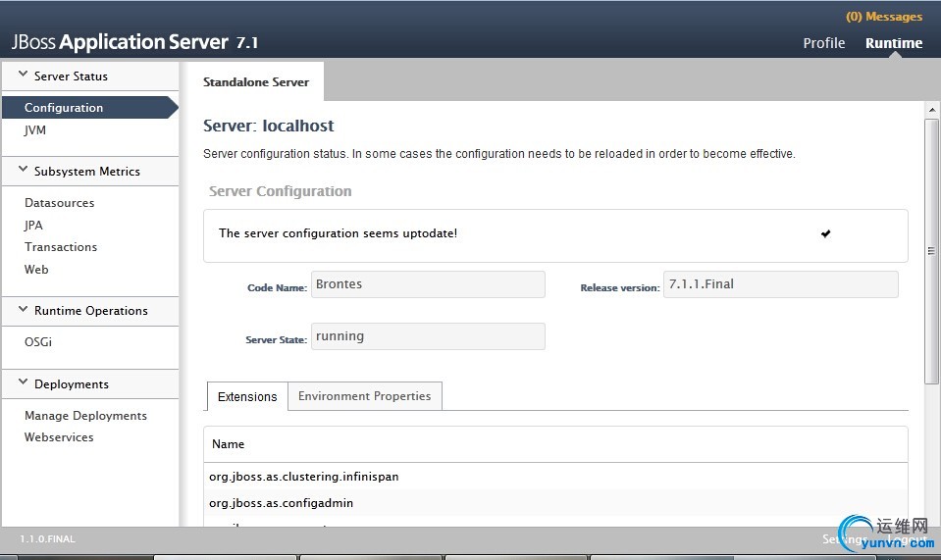Screen dimensions: 941x560
Task: Select row org.jboss.as.clustering.infinispan
Action: (x=555, y=477)
